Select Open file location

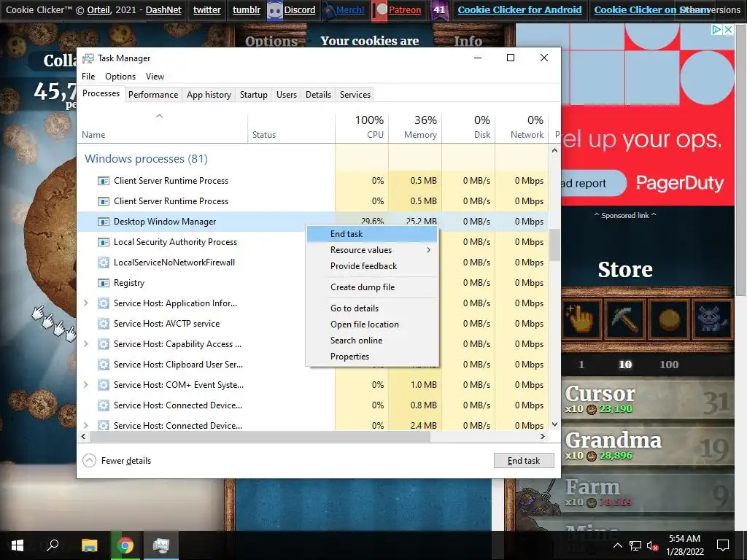371,324
